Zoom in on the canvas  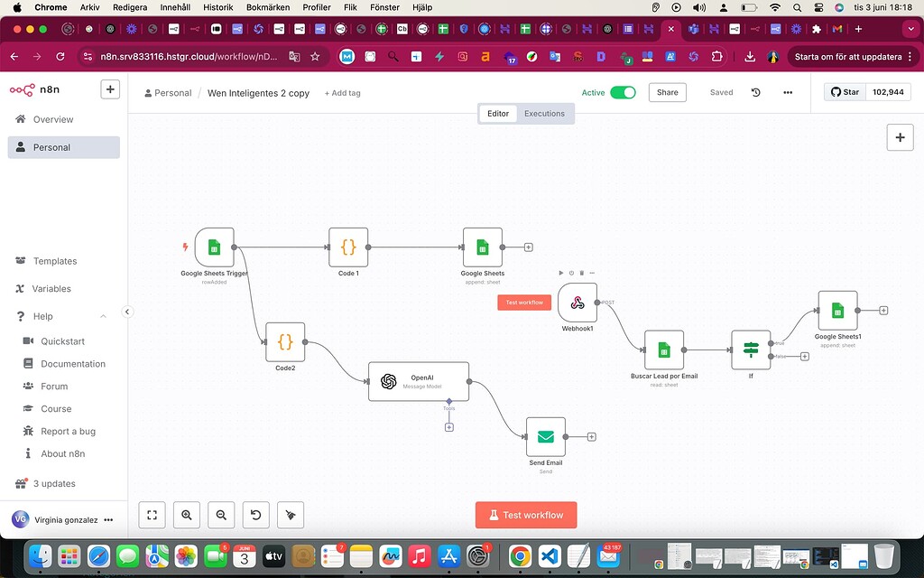(186, 515)
